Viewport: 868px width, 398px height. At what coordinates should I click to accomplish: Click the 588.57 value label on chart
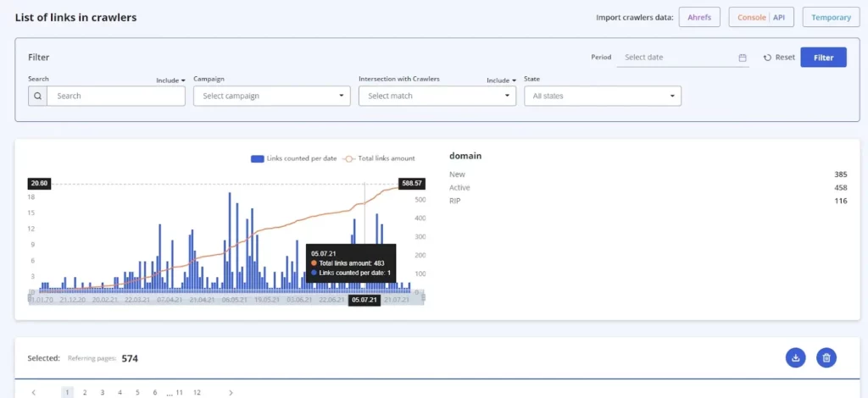point(412,184)
